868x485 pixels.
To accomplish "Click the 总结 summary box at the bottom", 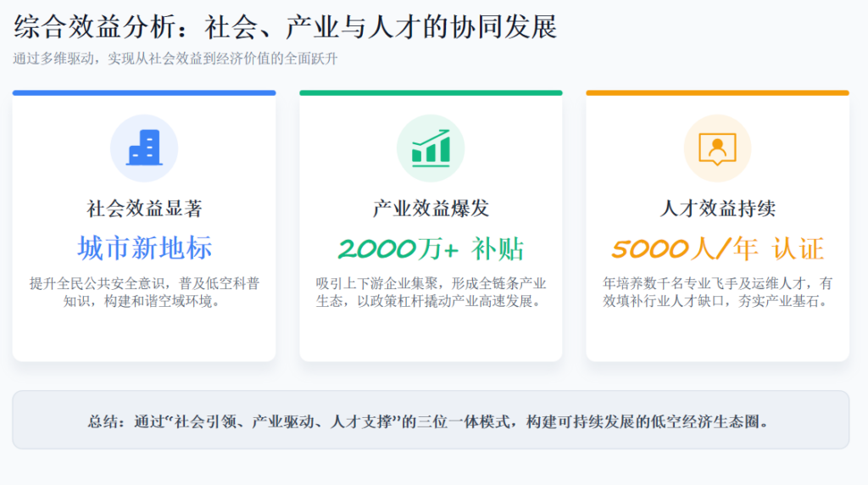I will 431,420.
